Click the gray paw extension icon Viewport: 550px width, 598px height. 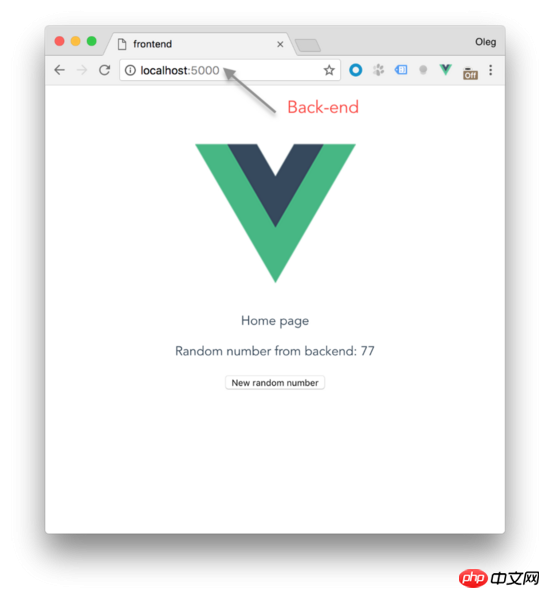(x=378, y=70)
